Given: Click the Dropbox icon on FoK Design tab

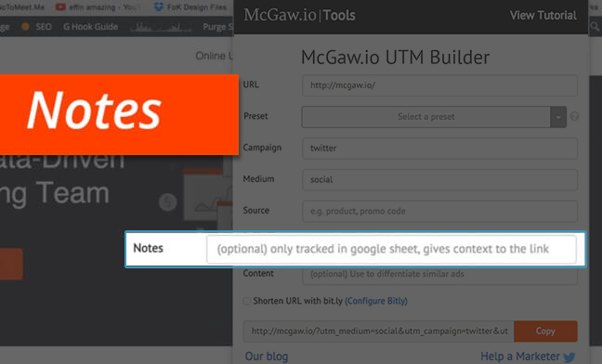Looking at the screenshot, I should coord(159,6).
